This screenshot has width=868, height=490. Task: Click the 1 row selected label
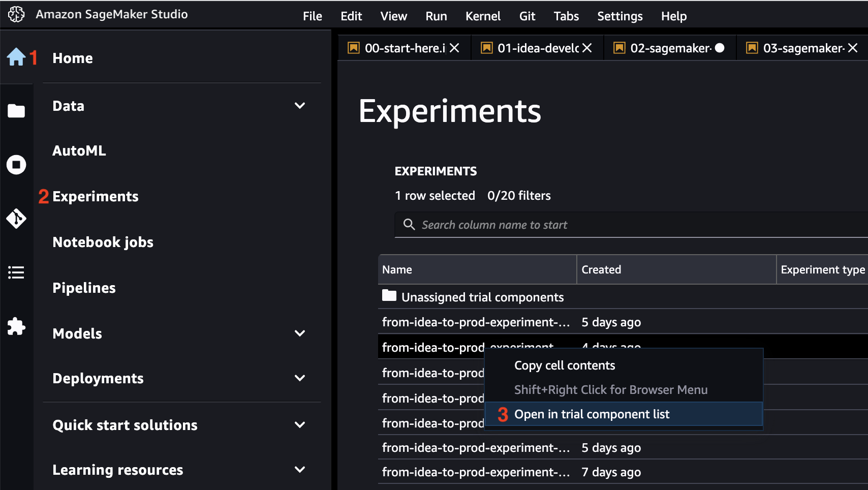pyautogui.click(x=435, y=196)
